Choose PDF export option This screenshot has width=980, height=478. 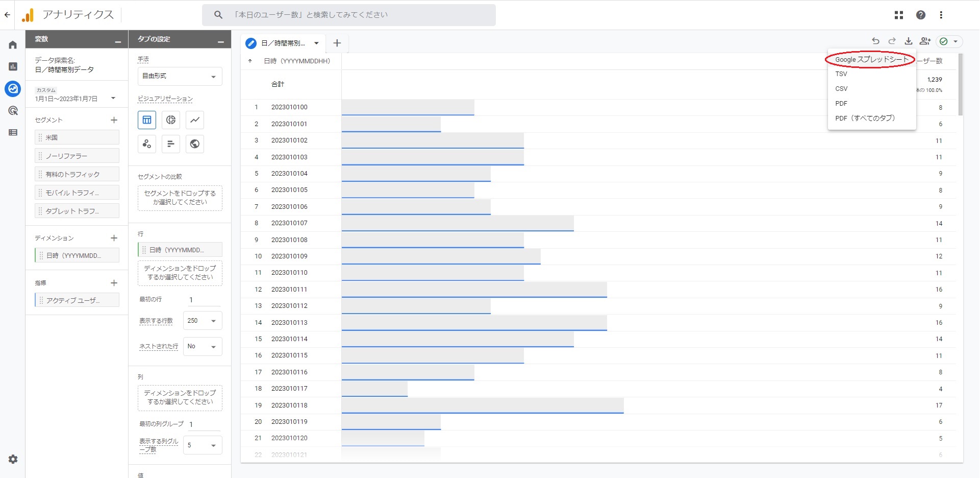871,104
